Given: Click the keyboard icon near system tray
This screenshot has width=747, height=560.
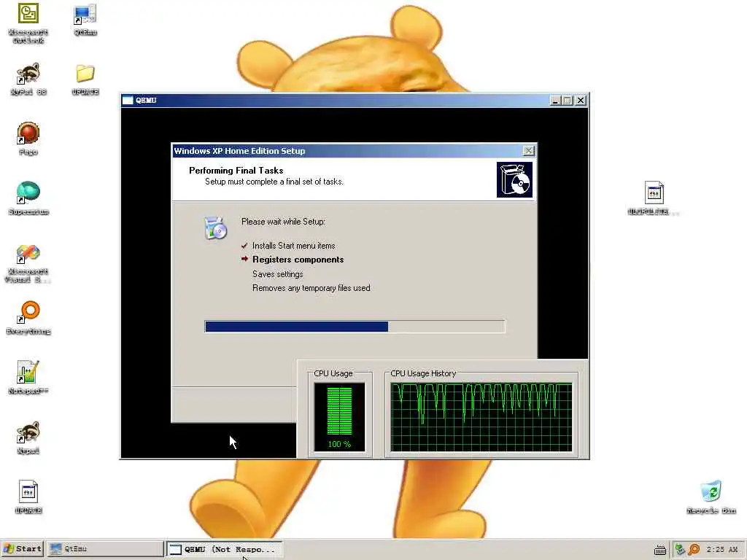Looking at the screenshot, I should (660, 551).
